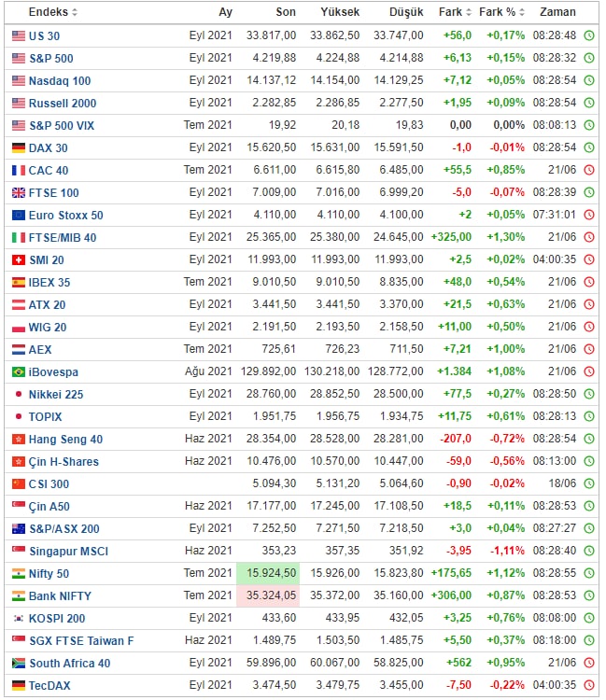Click the Australian flag next to S&P/ASX 200

tap(19, 528)
